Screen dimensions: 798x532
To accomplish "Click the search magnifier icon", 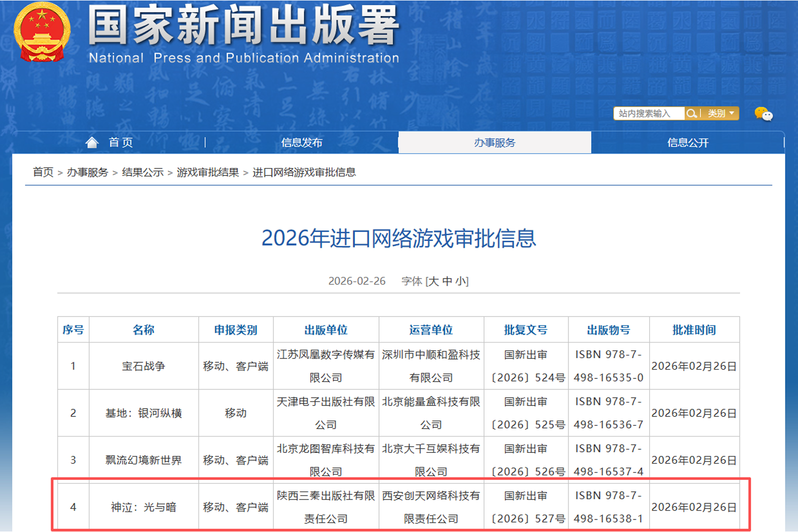I will (692, 113).
